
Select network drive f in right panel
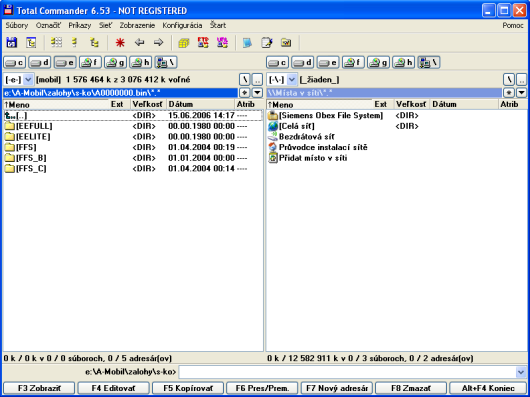353,63
